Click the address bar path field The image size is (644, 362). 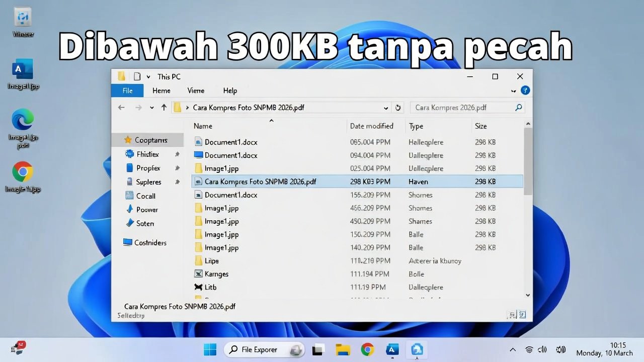(x=281, y=107)
